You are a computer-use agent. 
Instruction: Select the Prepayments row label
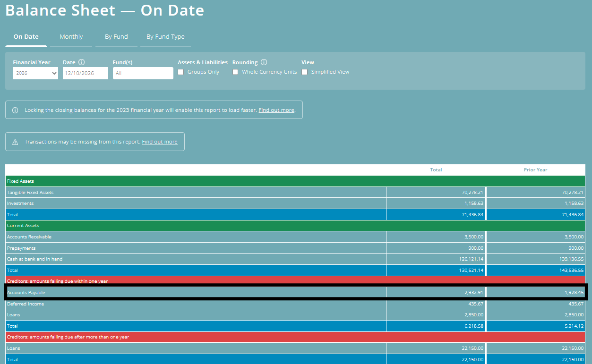point(21,248)
